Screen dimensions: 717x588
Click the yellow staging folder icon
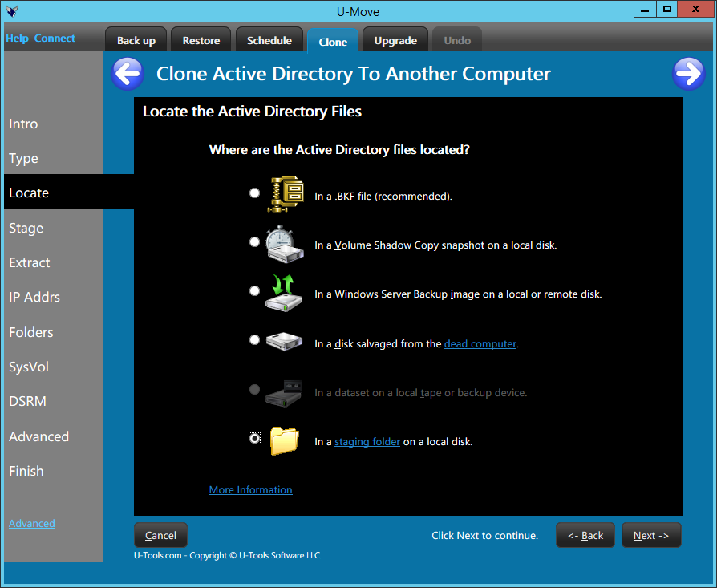284,440
